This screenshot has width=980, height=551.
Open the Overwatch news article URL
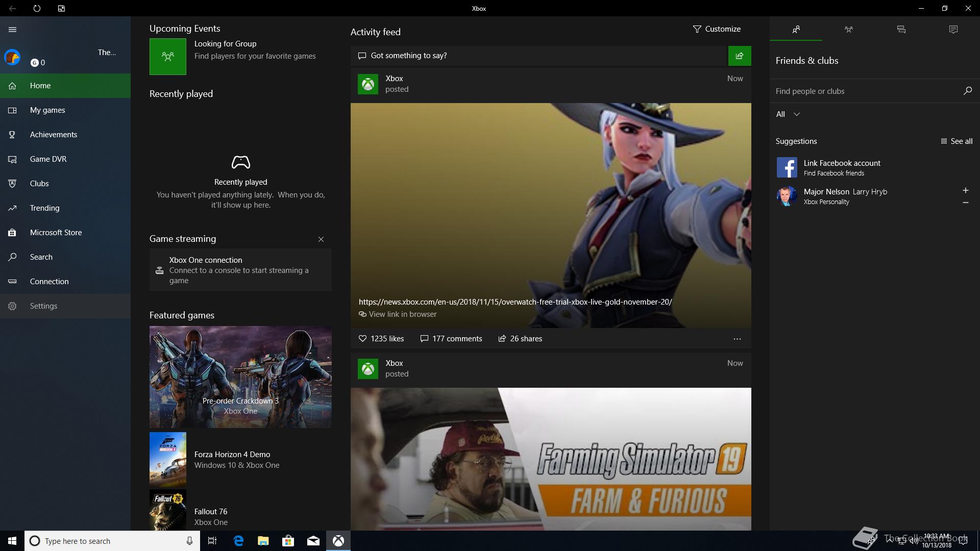[x=515, y=302]
